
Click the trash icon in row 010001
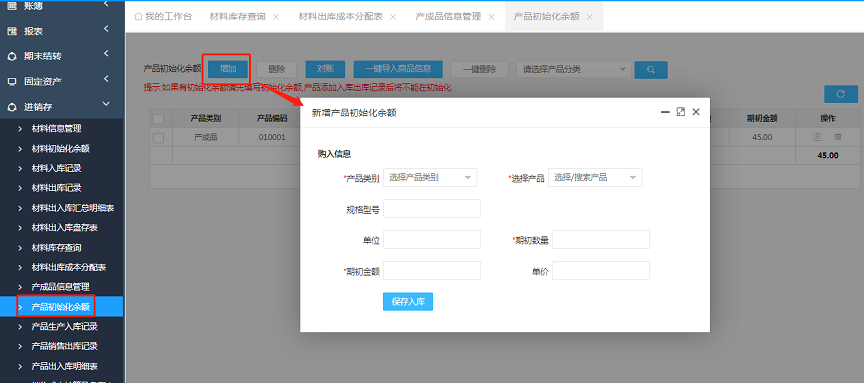pos(838,137)
